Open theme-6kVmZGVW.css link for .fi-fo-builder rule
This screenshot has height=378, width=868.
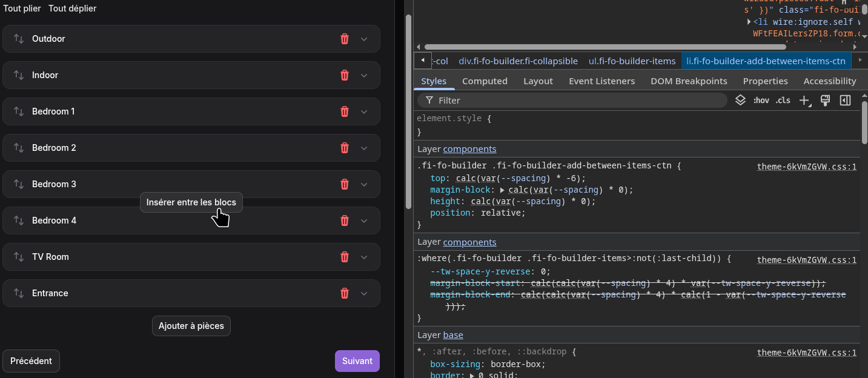806,167
